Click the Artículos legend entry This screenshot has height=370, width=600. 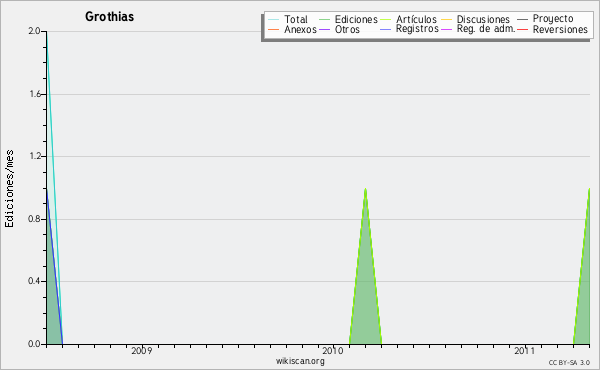click(408, 19)
